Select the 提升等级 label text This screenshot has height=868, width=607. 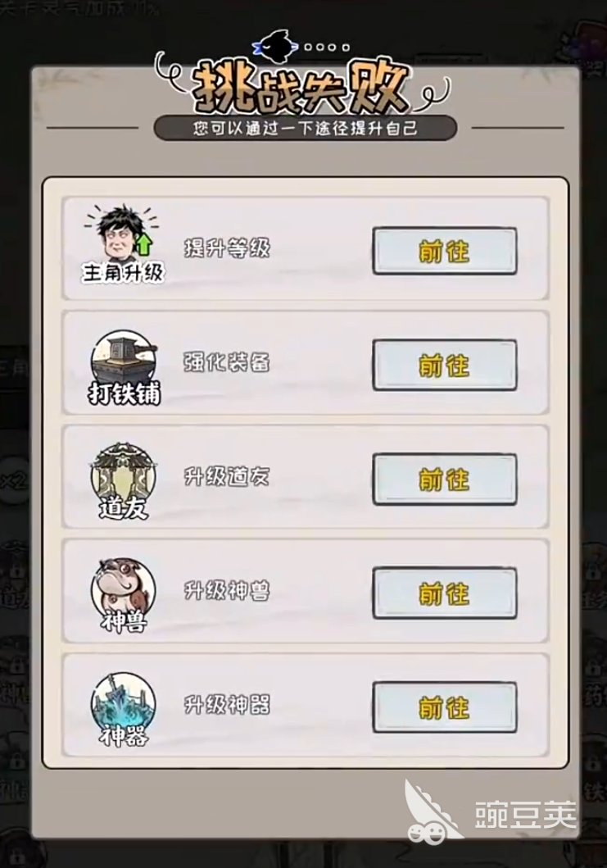pyautogui.click(x=227, y=248)
